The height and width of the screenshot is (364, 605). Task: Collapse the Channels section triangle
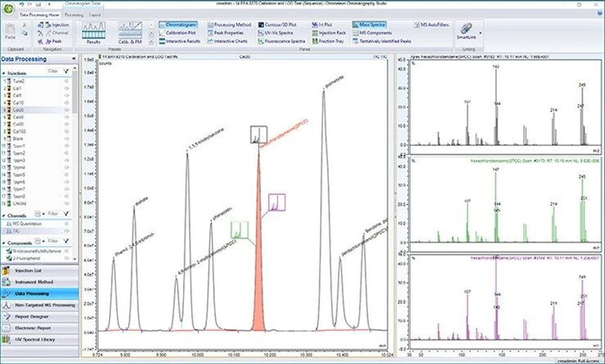[x=4, y=215]
